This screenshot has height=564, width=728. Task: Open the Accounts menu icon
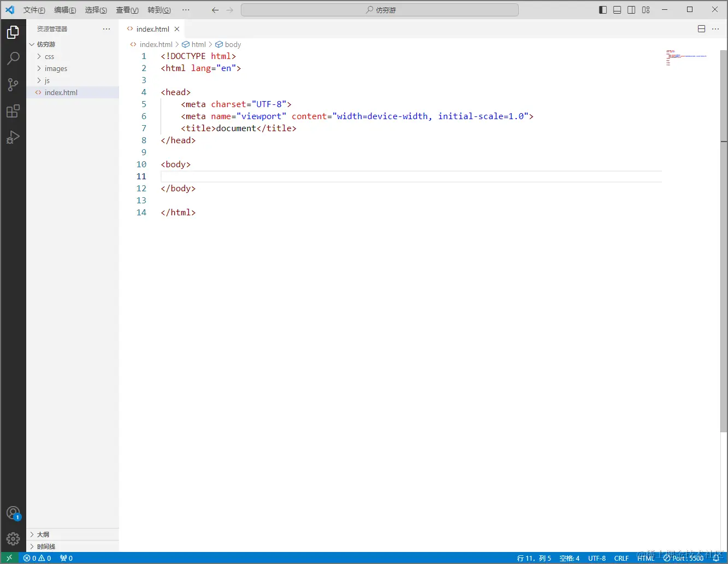[13, 513]
